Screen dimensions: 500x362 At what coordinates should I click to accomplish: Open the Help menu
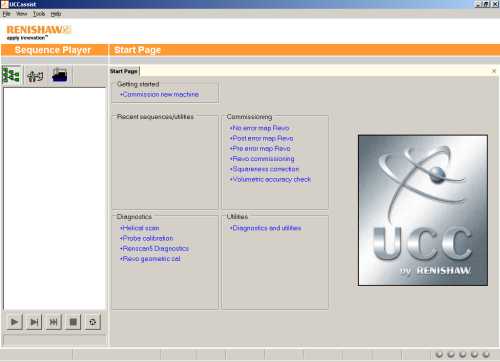tap(56, 14)
